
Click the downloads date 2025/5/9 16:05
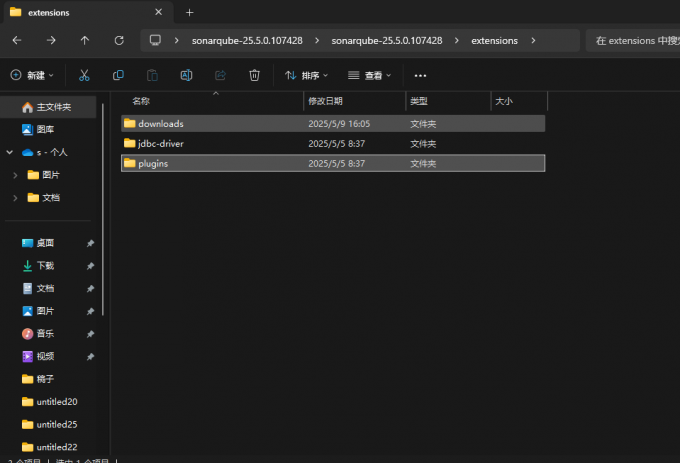pos(339,124)
